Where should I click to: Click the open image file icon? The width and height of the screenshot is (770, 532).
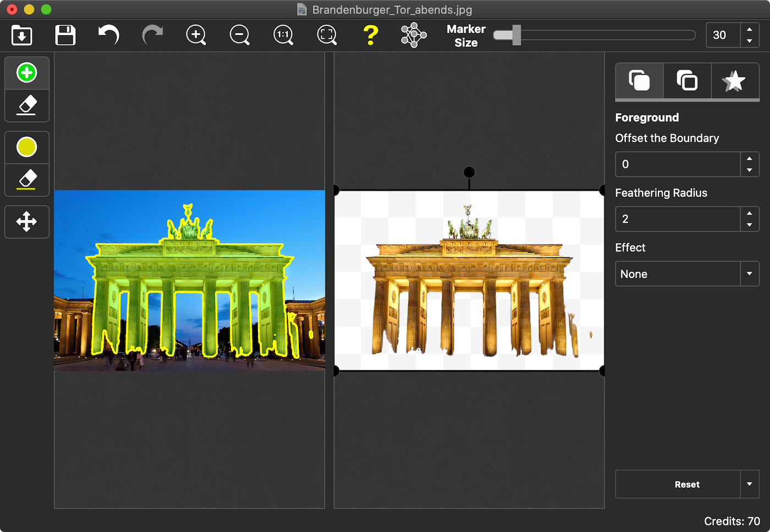(x=22, y=35)
